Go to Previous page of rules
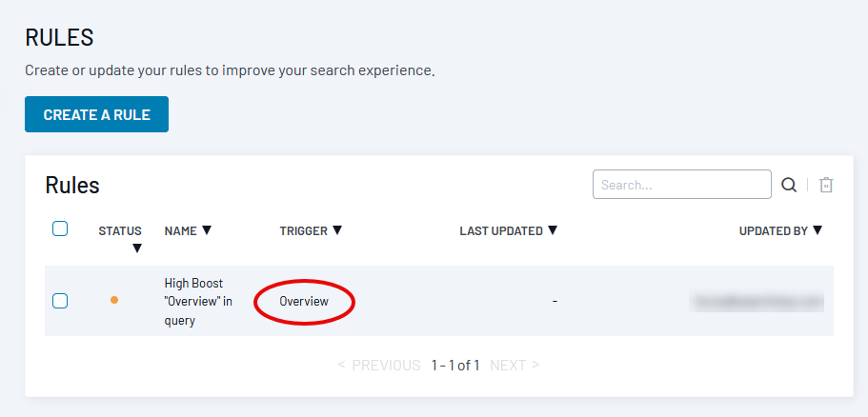 pos(379,365)
